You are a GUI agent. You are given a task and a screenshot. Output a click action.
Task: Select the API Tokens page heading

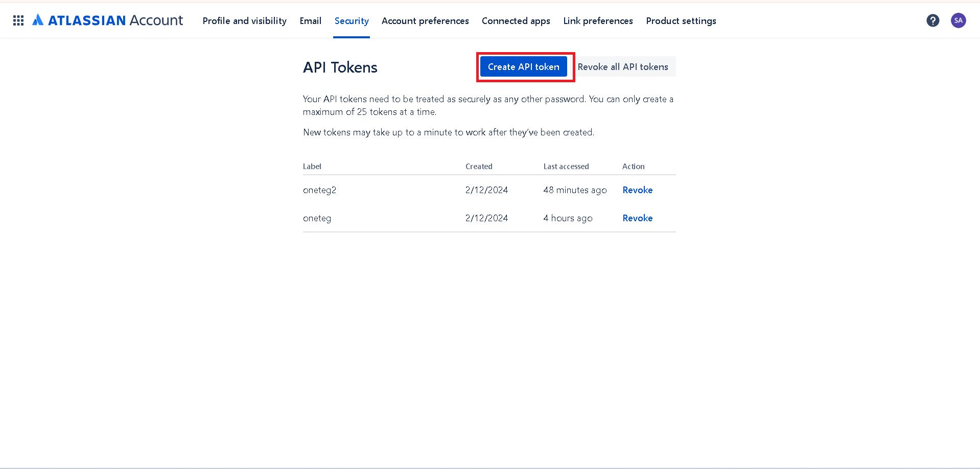pos(340,67)
